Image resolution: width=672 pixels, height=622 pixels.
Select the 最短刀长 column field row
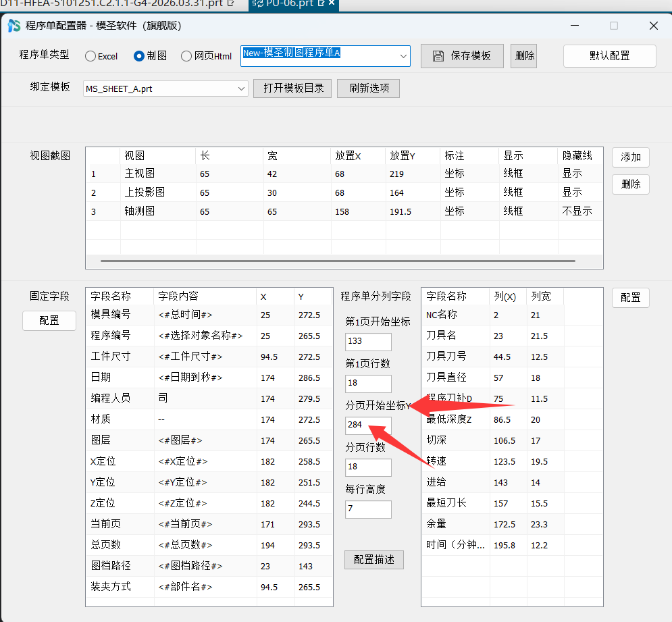pos(512,503)
